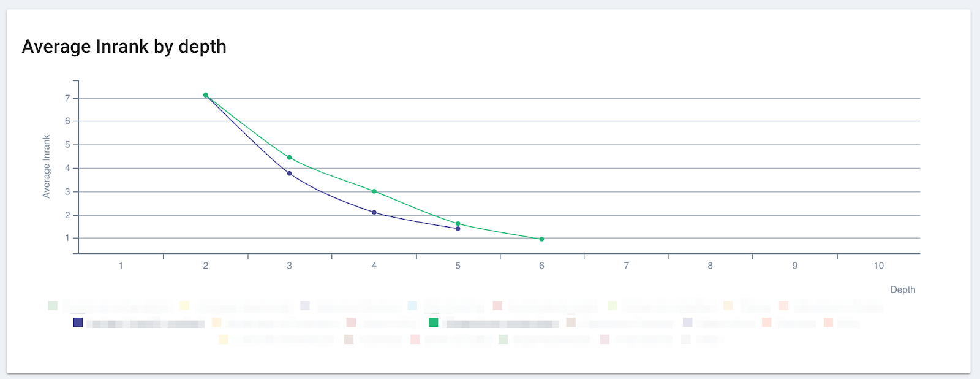Click the shared data point at depth 2

point(206,95)
